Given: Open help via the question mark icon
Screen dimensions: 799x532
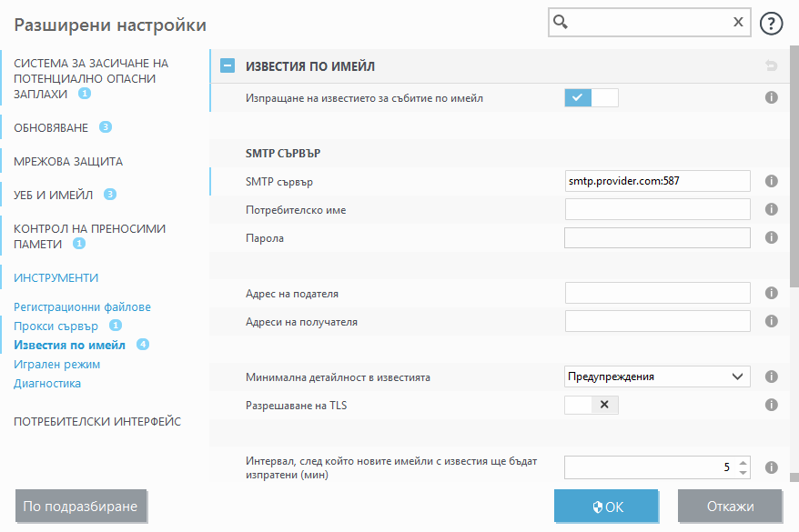Looking at the screenshot, I should coord(771,23).
